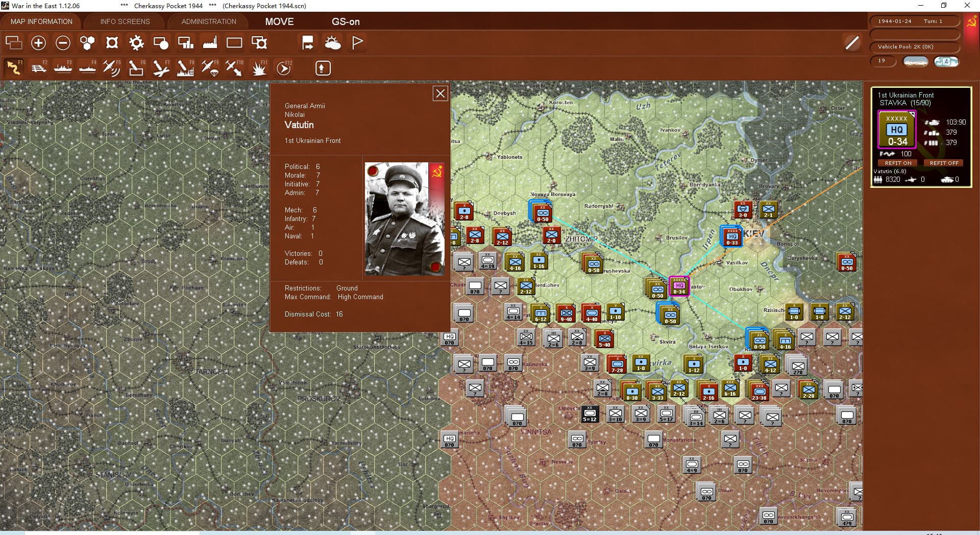Click the Dismissal Cost: 16 text

(313, 314)
